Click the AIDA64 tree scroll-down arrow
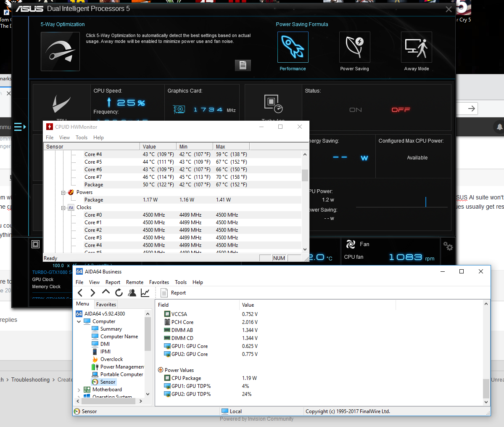The width and height of the screenshot is (504, 427). click(x=148, y=394)
